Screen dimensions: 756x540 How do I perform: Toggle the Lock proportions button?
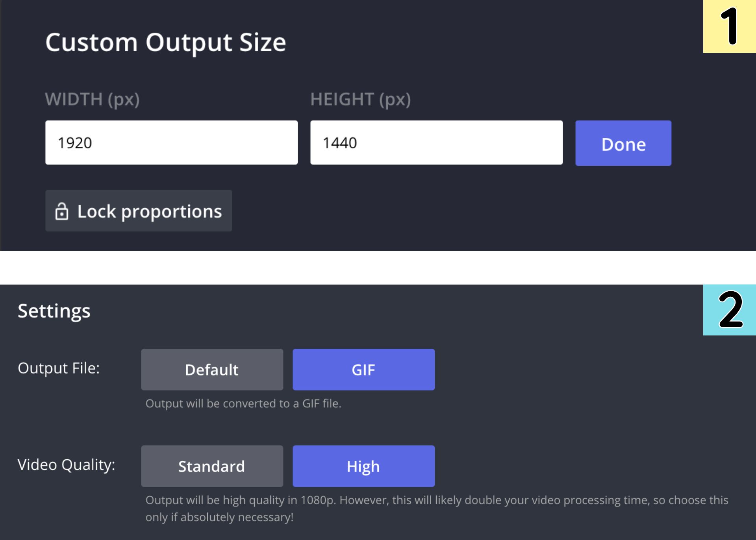click(x=139, y=211)
